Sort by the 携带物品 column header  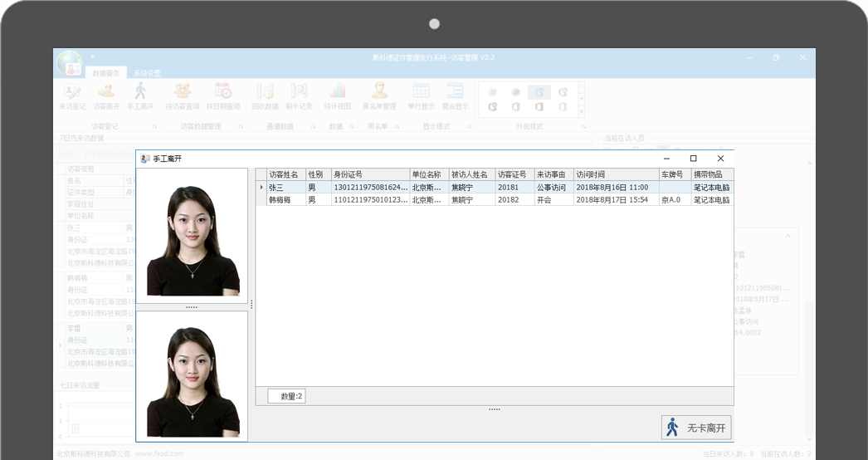[x=713, y=174]
